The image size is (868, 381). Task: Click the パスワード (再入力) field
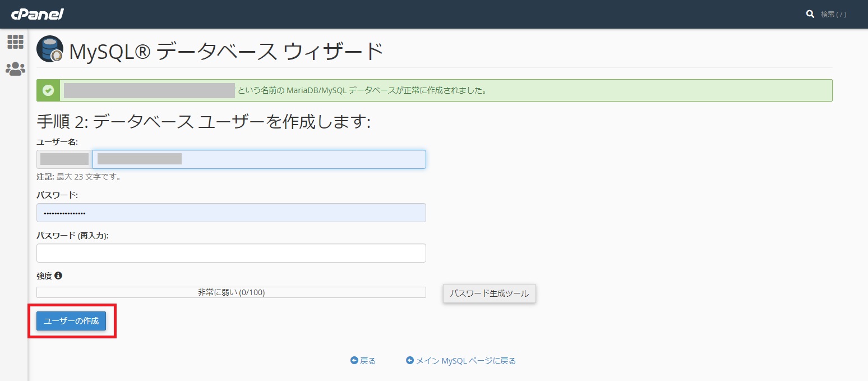tap(231, 253)
